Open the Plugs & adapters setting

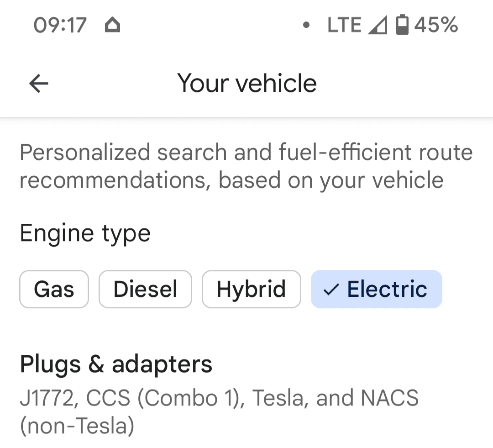tap(116, 364)
